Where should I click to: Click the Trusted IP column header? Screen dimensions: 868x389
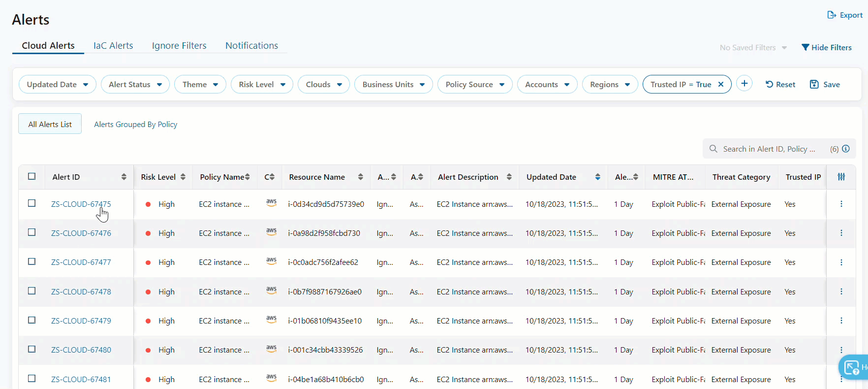[803, 177]
